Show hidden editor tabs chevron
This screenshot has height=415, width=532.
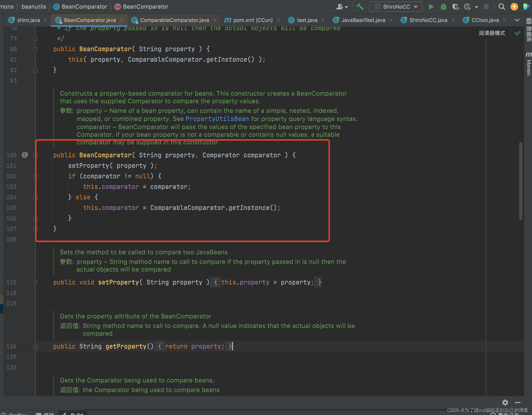coord(517,20)
